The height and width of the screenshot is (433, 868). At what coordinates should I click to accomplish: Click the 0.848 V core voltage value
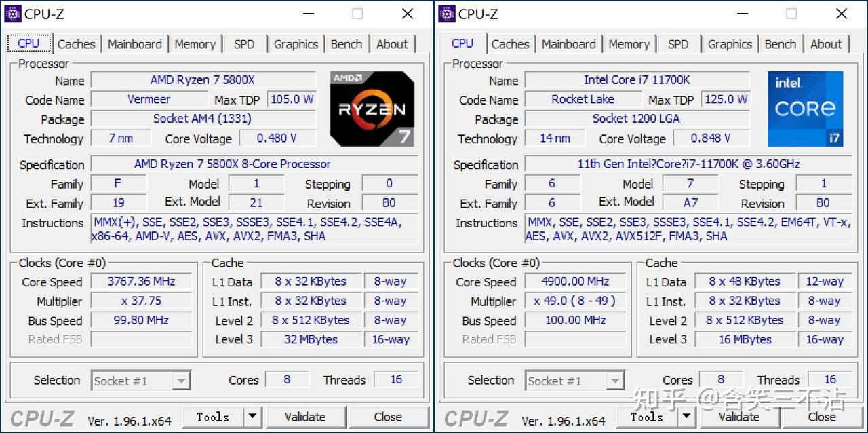(x=711, y=138)
